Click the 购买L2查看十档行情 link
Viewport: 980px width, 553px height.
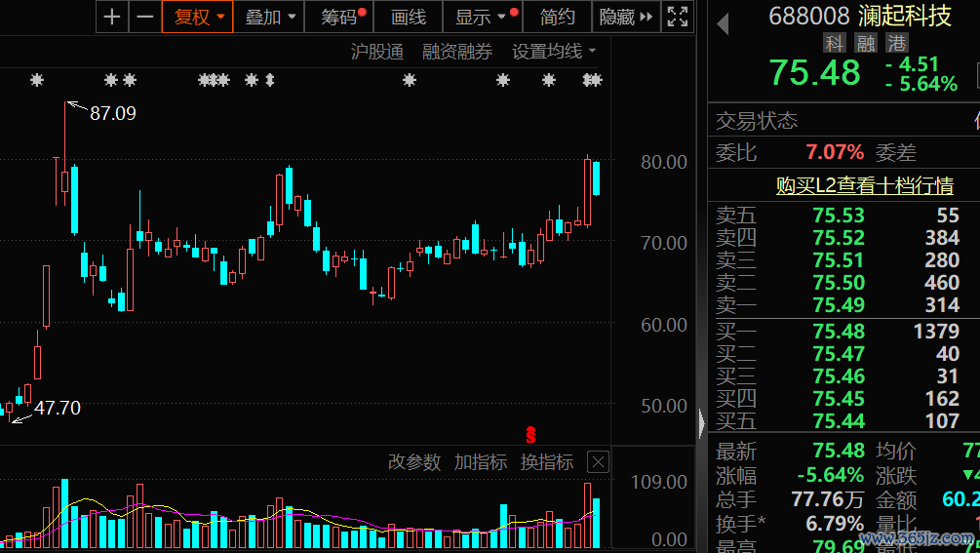tap(864, 185)
